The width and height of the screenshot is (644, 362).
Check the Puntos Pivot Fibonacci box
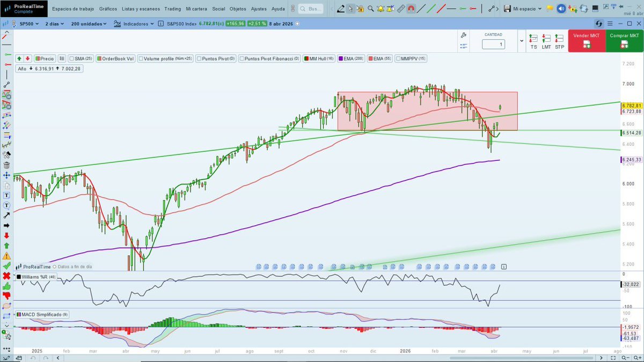[x=241, y=58]
